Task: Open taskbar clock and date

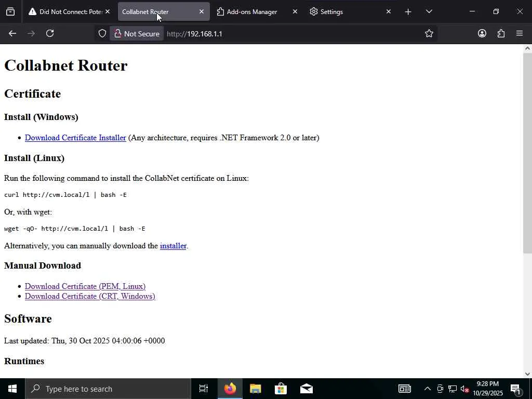Action: pos(487,389)
